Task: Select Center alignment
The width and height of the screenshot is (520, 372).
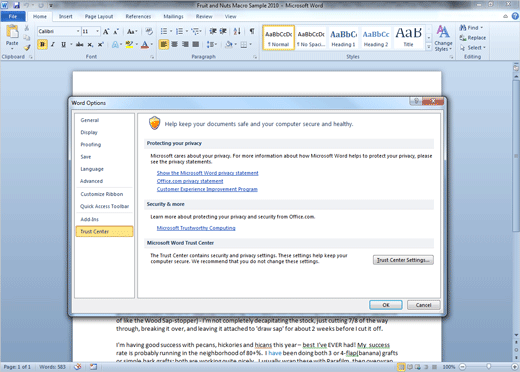Action: [x=174, y=44]
